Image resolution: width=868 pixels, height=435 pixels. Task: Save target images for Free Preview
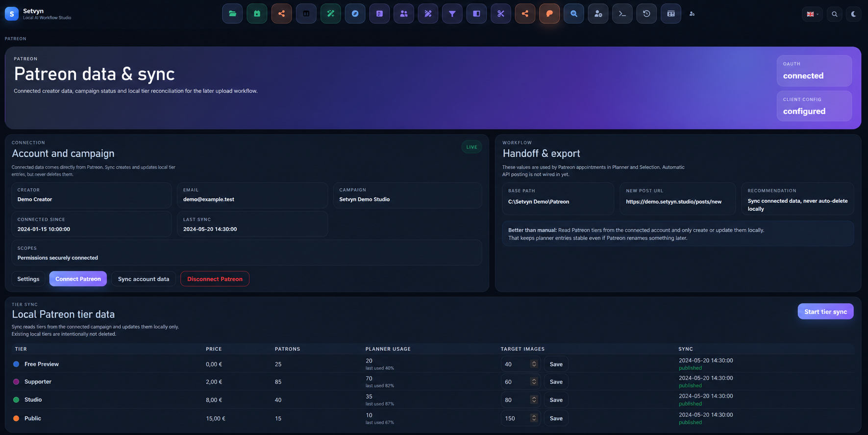(x=556, y=364)
